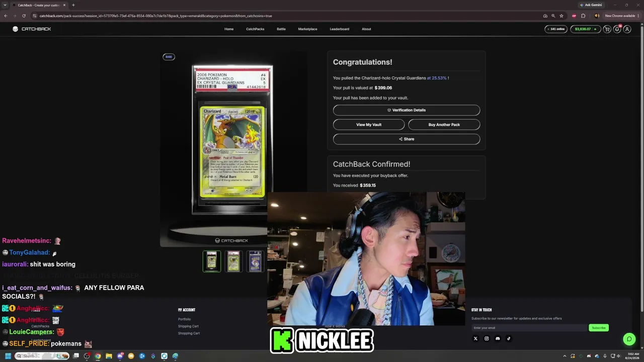Click the 25.53% odds link
The image size is (644, 362).
point(438,78)
